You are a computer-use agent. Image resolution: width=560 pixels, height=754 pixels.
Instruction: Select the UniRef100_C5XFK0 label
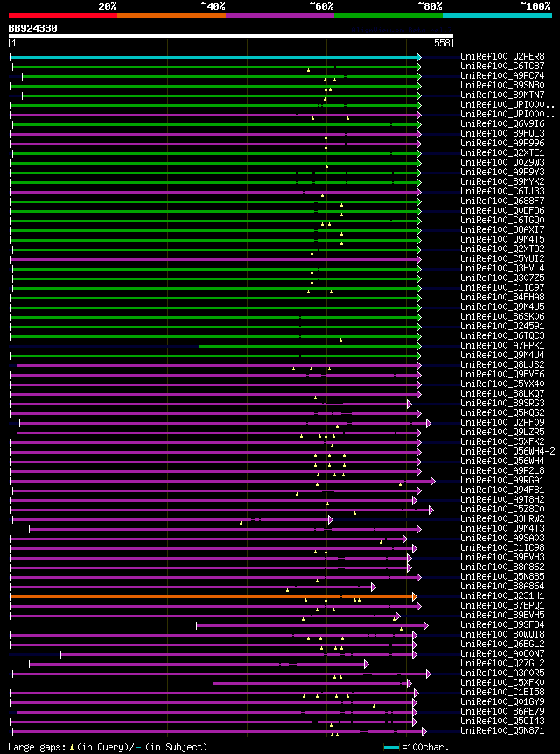502,682
